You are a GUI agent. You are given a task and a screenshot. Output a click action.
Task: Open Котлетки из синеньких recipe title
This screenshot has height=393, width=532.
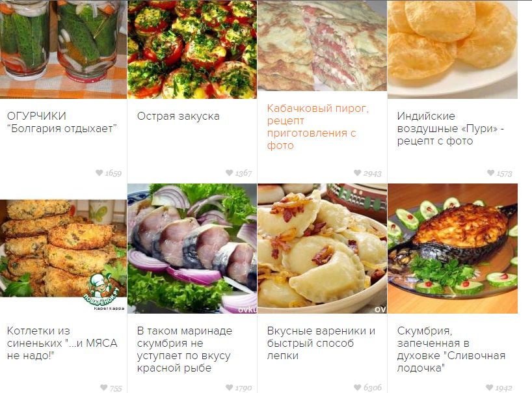pos(62,343)
